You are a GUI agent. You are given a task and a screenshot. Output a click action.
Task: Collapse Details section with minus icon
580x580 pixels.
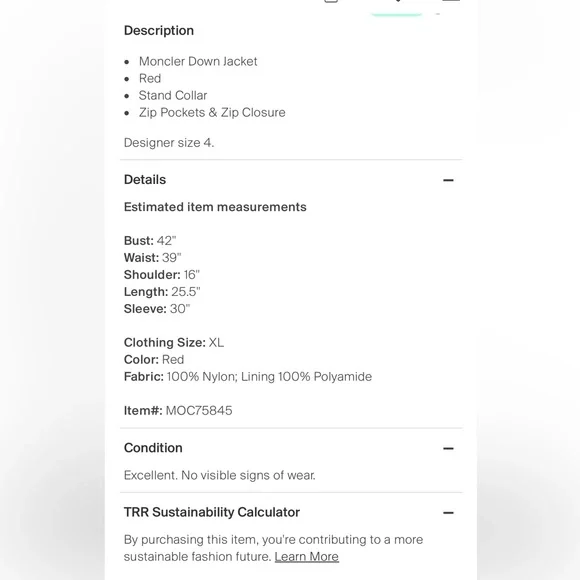[x=448, y=180]
